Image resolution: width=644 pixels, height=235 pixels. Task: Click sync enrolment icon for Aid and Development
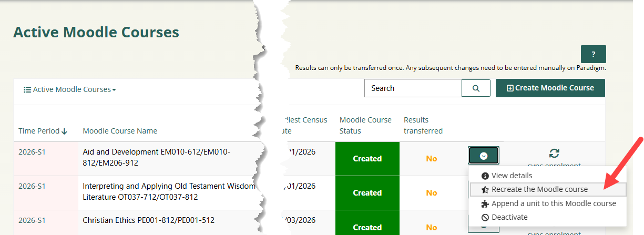point(554,154)
